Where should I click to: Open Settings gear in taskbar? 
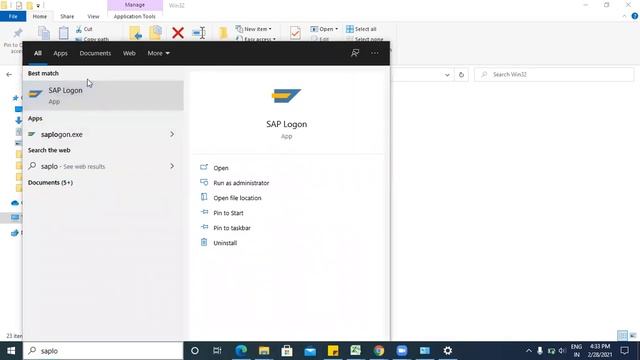coord(448,351)
